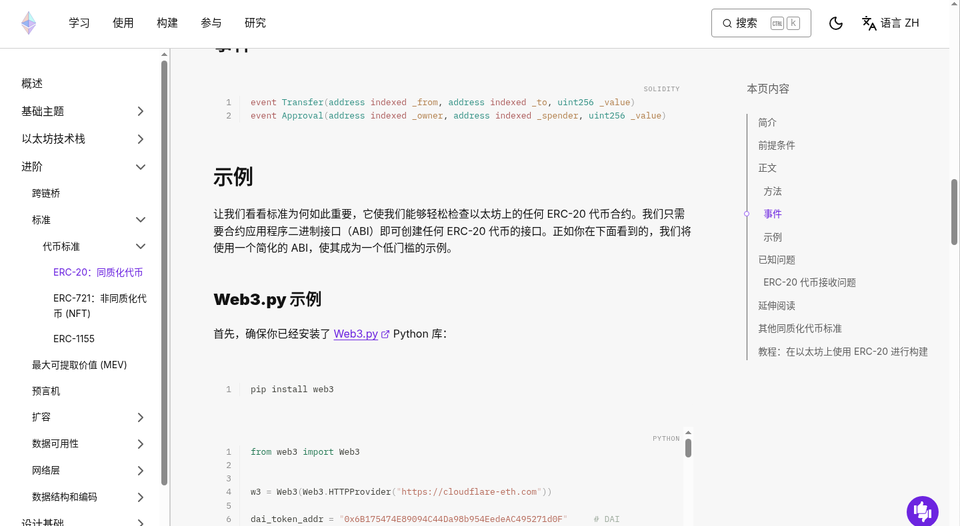Click the Python code block scrollbar
The width and height of the screenshot is (960, 526).
coord(688,448)
